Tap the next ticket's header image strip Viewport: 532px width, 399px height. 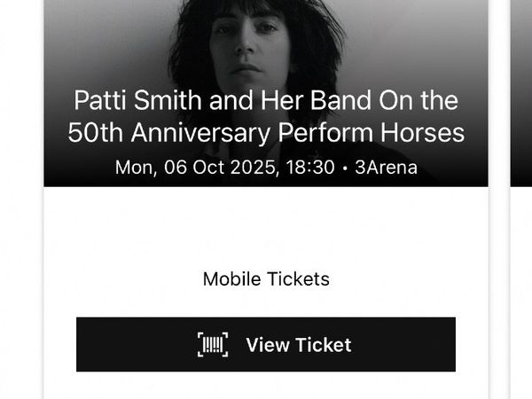521,89
